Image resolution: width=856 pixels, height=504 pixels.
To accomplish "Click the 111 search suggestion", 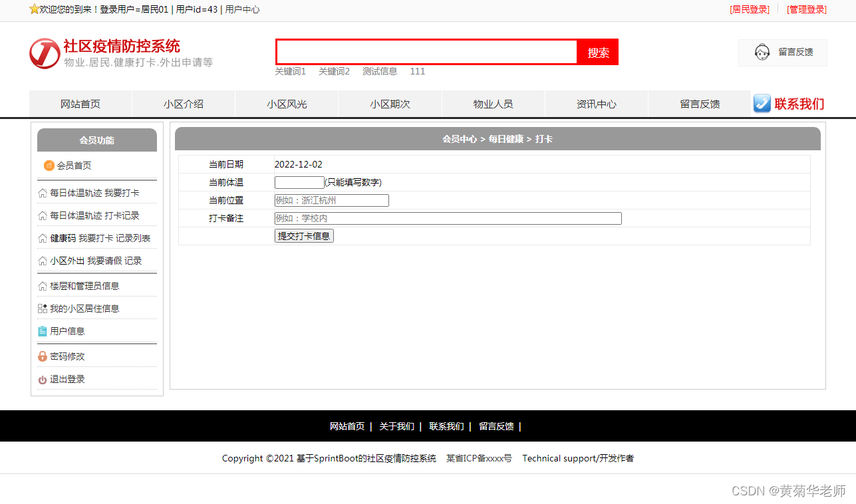I will (x=417, y=71).
